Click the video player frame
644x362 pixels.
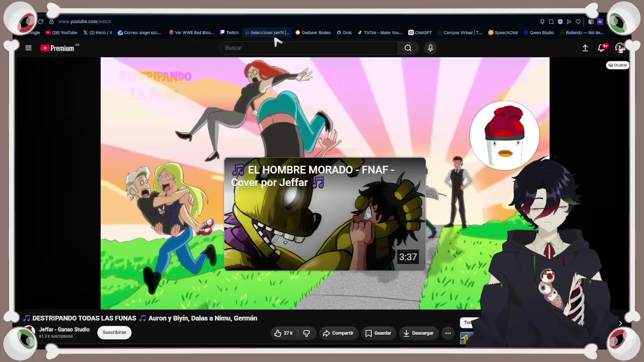[325, 183]
